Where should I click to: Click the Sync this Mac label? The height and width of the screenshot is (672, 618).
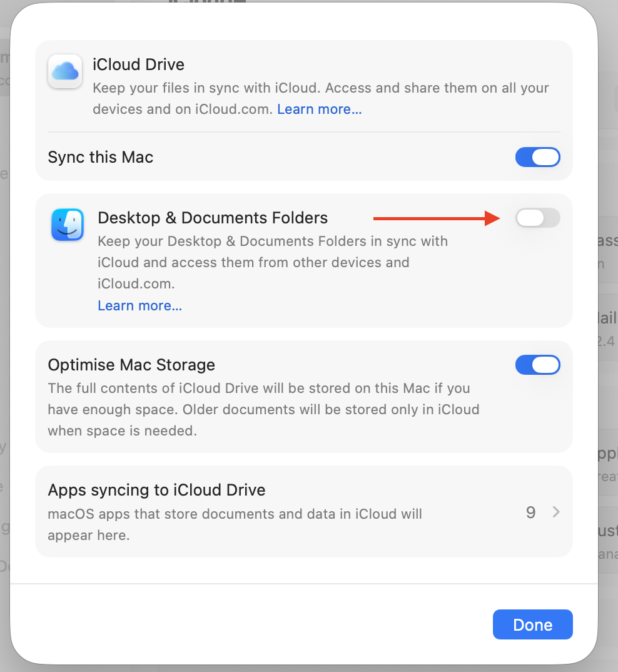pos(100,157)
